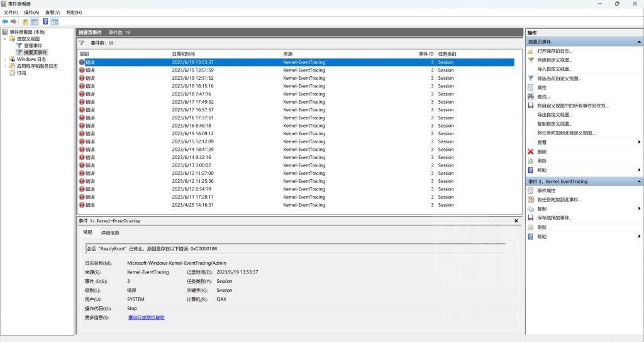Open the 操作(A) menu

[31, 13]
